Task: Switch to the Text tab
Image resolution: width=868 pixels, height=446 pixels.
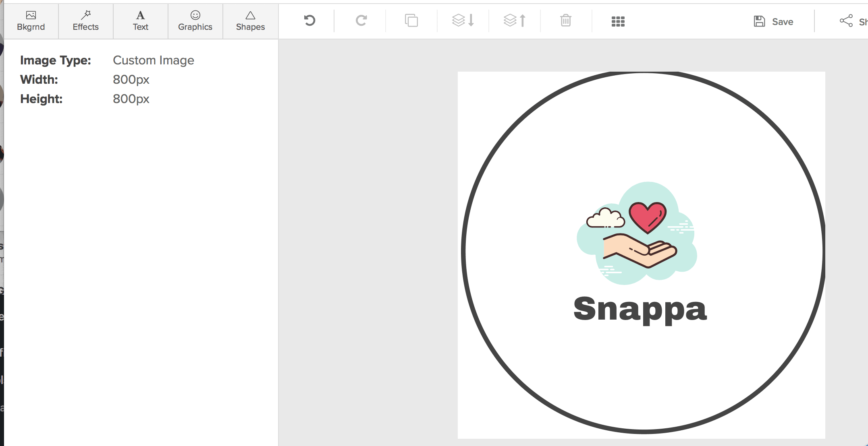Action: 141,21
